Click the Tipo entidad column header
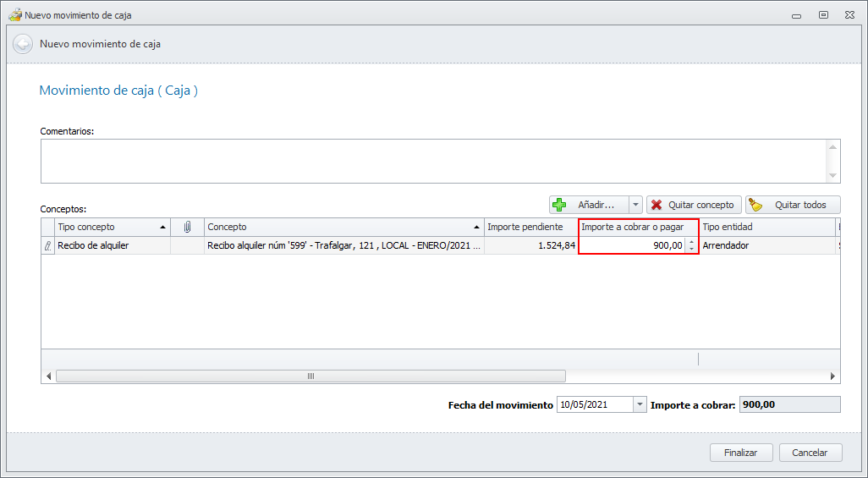The width and height of the screenshot is (868, 478). click(767, 227)
